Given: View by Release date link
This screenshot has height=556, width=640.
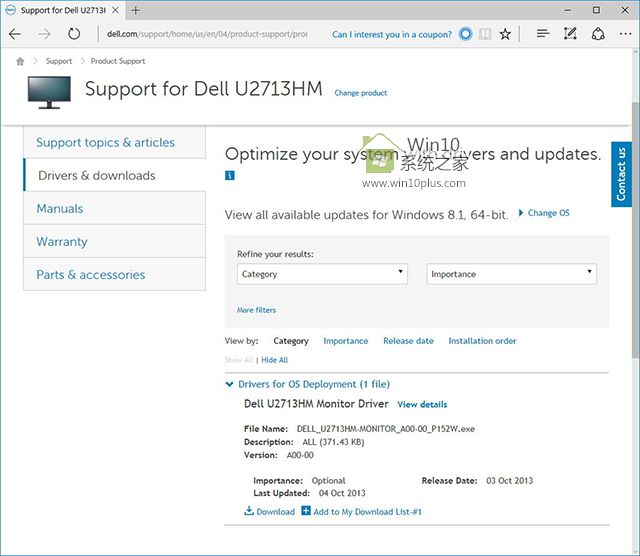Looking at the screenshot, I should (409, 341).
